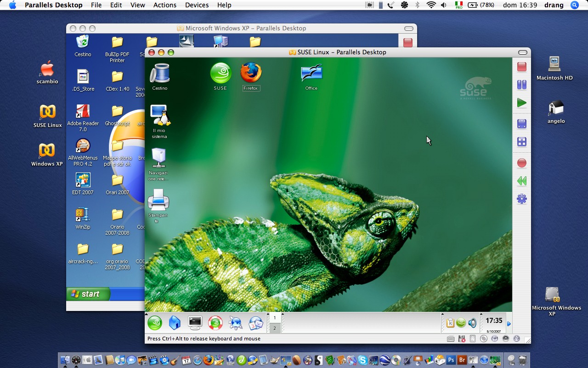
Task: Open VM configuration gear in SUSE toolbar
Action: point(521,199)
